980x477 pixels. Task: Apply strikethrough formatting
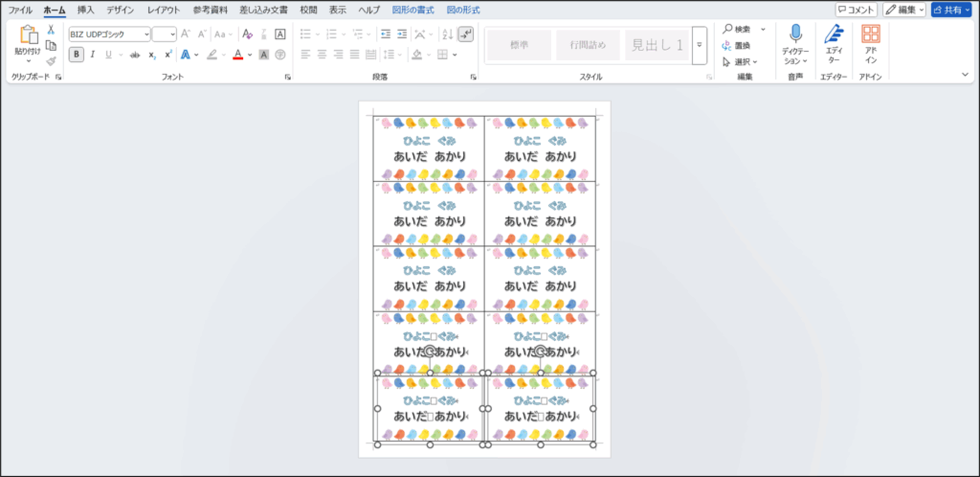tap(134, 55)
